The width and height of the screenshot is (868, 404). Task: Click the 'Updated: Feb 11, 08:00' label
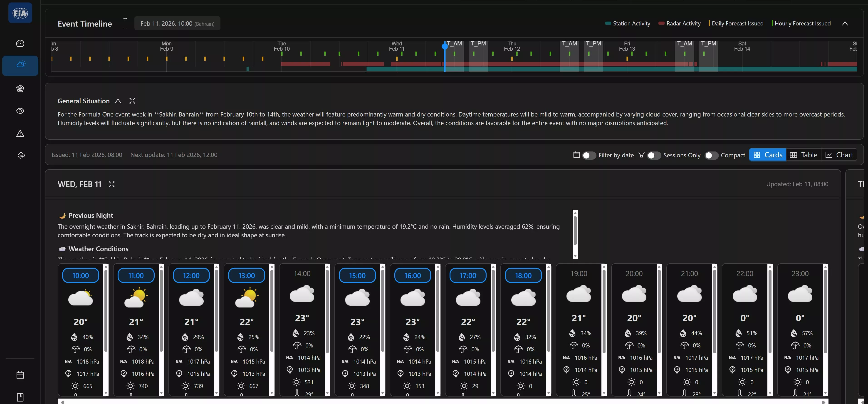click(797, 184)
